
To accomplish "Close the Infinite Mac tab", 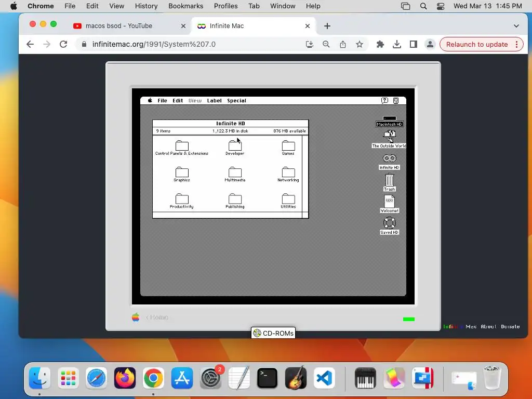I will [x=308, y=26].
